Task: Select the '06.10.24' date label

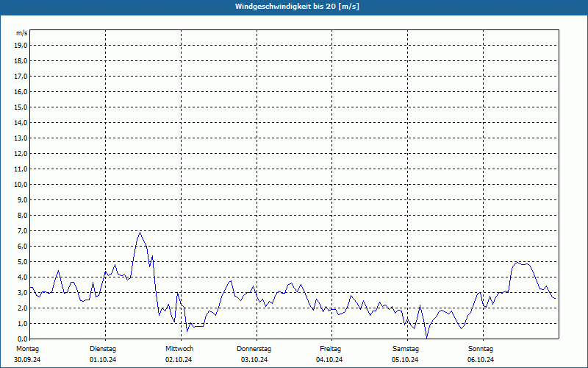Action: coord(481,360)
